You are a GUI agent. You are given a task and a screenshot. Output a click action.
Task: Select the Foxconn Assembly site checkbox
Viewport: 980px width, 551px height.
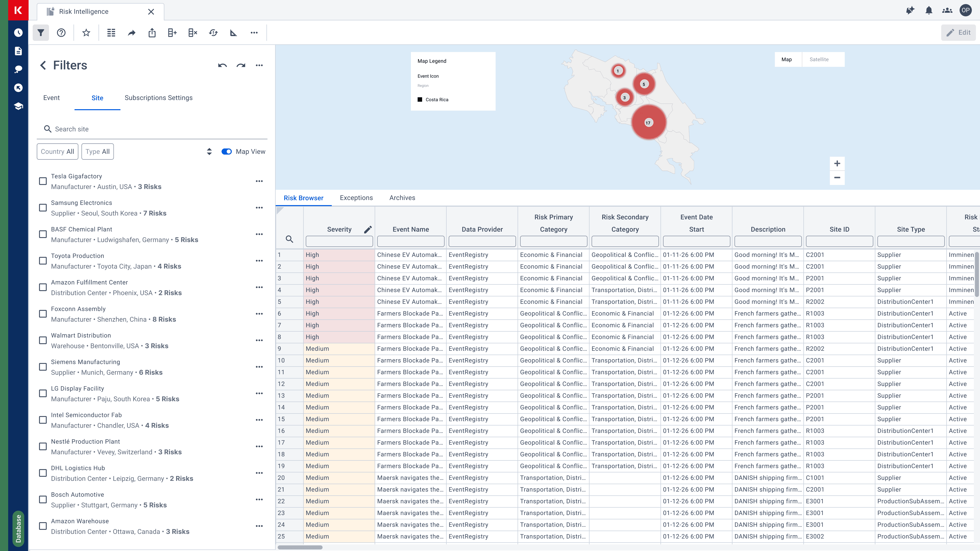(x=43, y=314)
